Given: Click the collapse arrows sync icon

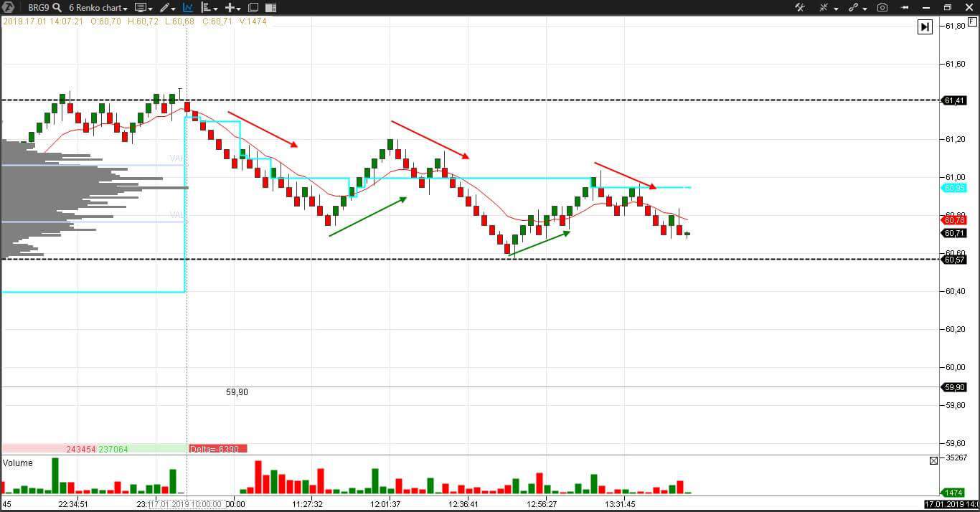Looking at the screenshot, I should pos(825,8).
